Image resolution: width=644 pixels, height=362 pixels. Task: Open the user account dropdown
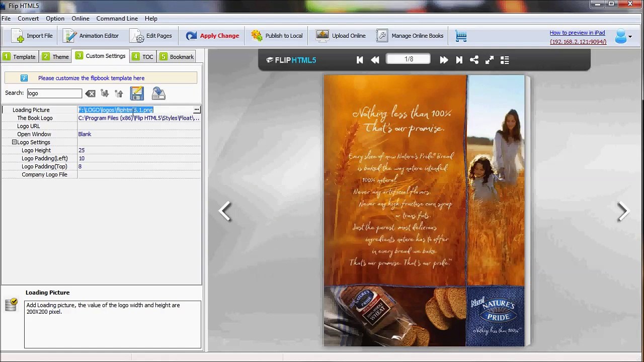tap(623, 36)
